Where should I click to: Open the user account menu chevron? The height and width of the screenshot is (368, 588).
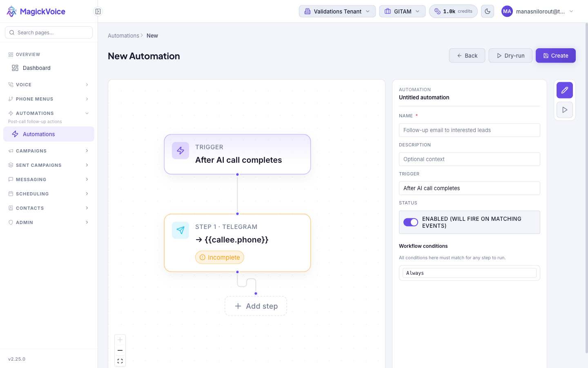click(x=571, y=11)
